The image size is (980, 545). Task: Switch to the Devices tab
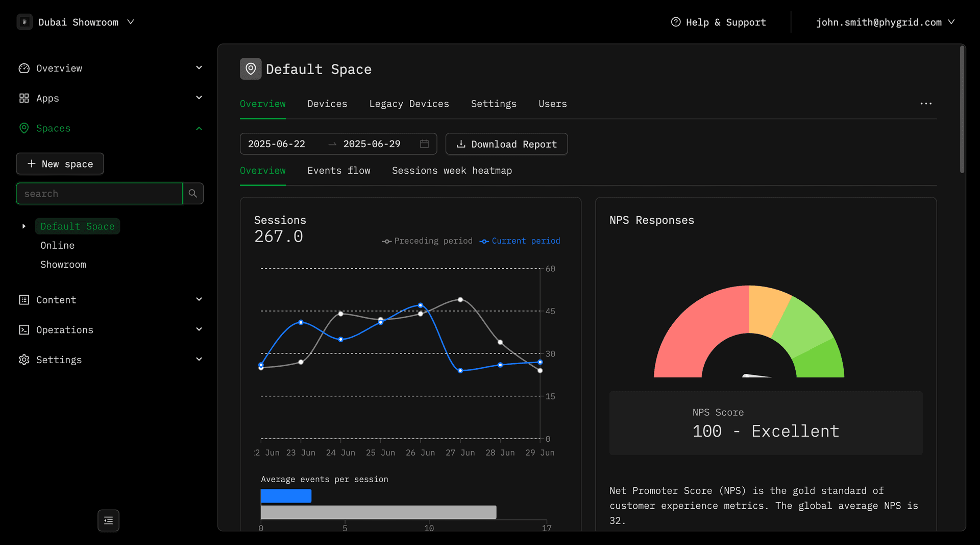(x=327, y=104)
